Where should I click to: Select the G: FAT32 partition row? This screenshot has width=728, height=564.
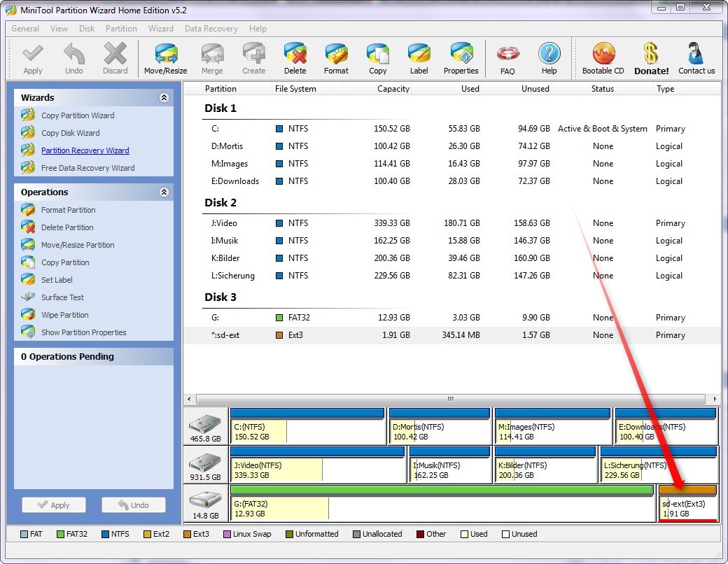[451, 318]
